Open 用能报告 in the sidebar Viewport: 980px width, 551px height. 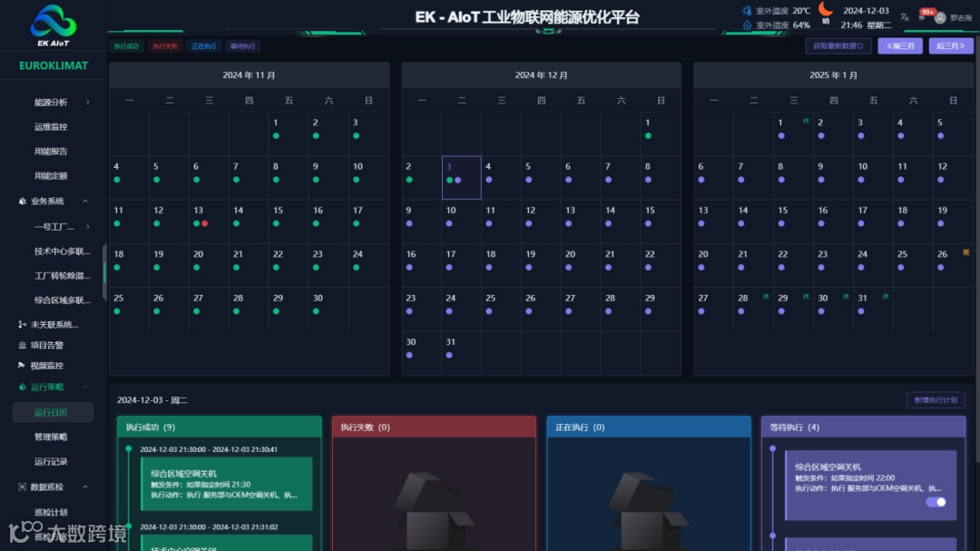51,152
